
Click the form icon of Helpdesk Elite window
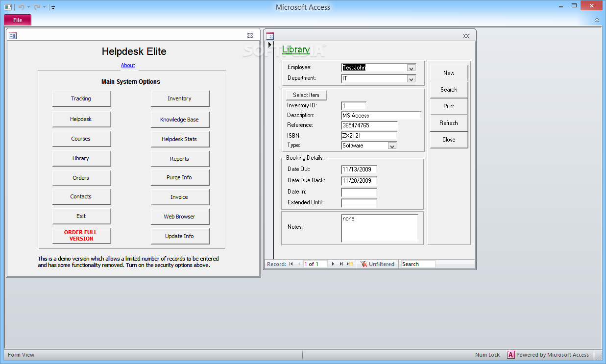tap(13, 35)
